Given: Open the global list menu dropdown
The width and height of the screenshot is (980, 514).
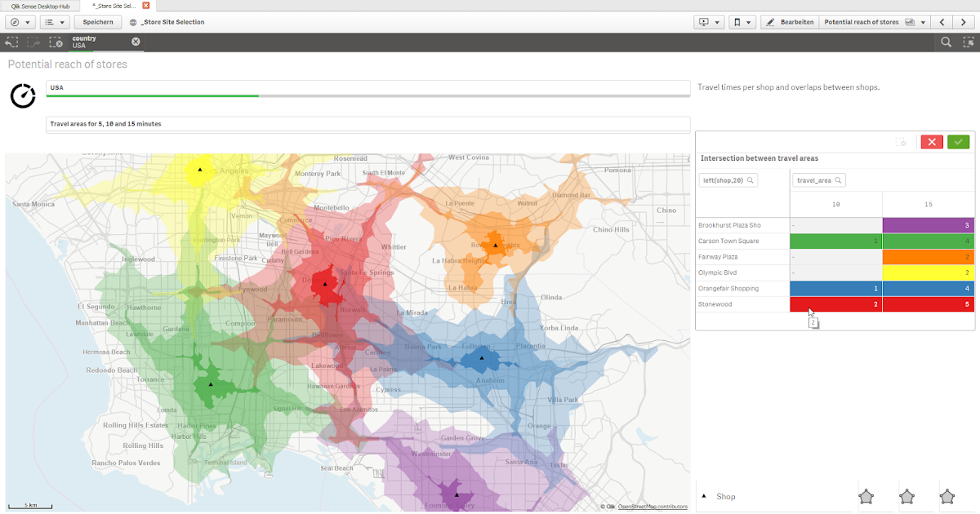Looking at the screenshot, I should 55,22.
